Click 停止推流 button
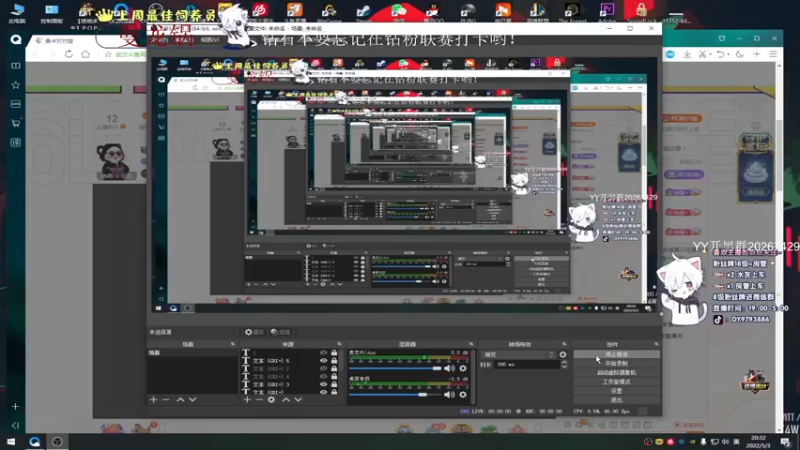 pyautogui.click(x=616, y=354)
